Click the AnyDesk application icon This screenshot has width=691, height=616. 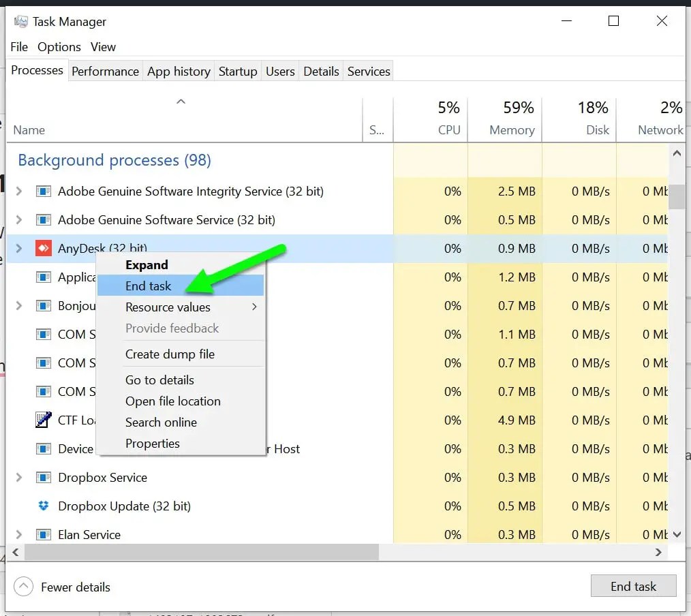point(44,248)
